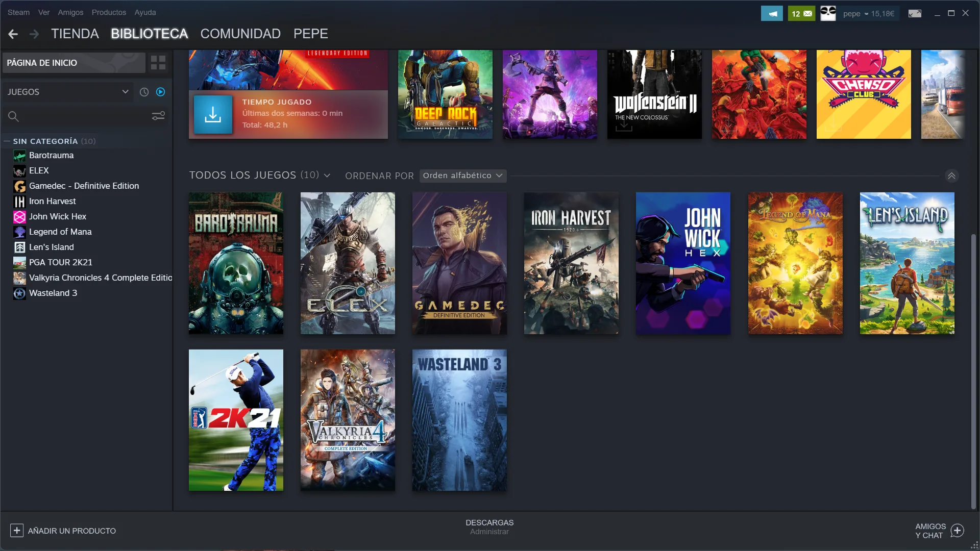Image resolution: width=980 pixels, height=551 pixels.
Task: Click pepe's panda avatar picture
Action: click(828, 13)
